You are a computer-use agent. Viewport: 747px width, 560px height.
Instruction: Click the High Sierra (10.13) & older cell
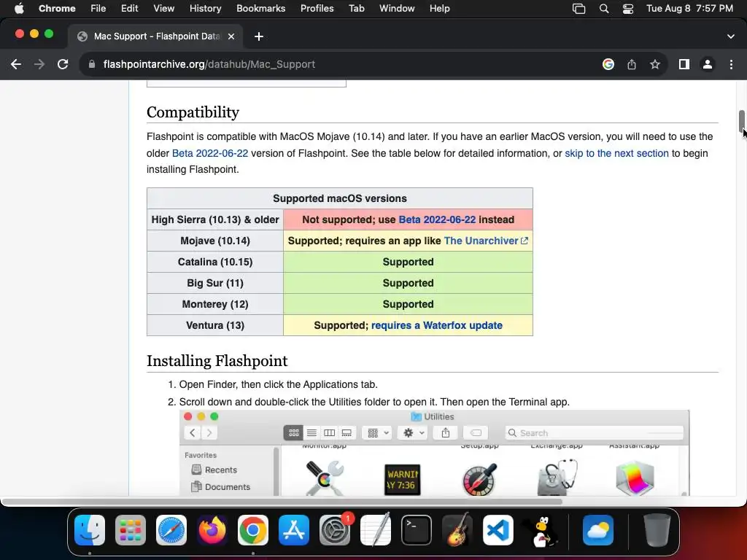pyautogui.click(x=215, y=219)
